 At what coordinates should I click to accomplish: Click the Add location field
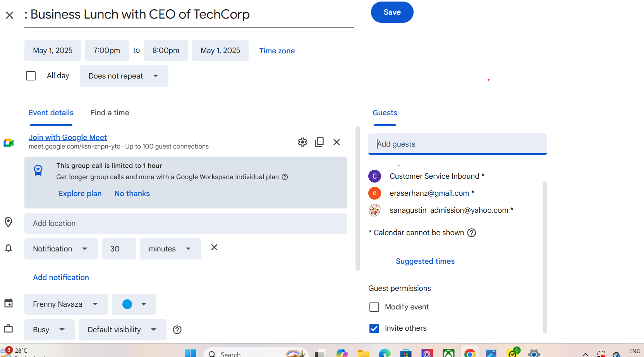[x=185, y=224]
